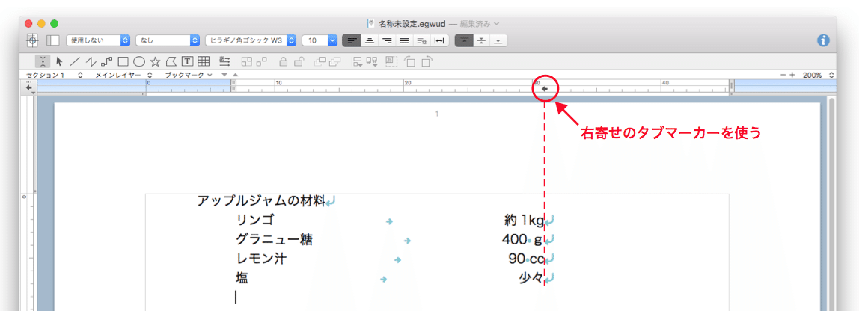The image size is (868, 311).
Task: Click the 少々 quantity text
Action: pyautogui.click(x=531, y=278)
